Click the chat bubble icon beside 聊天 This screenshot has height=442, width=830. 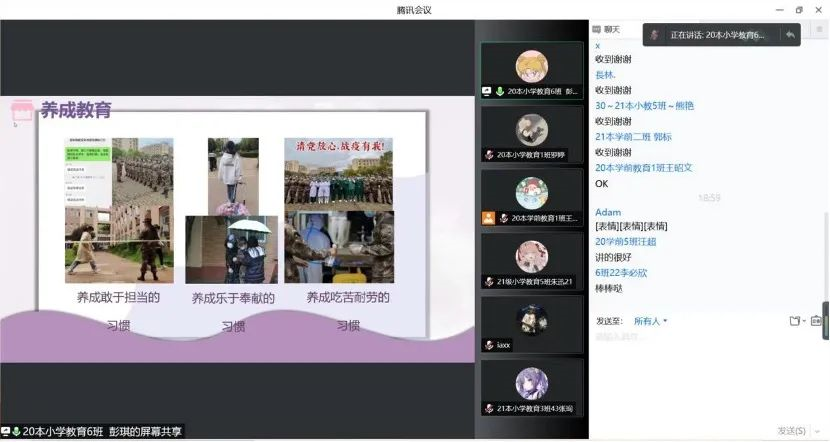tap(597, 30)
